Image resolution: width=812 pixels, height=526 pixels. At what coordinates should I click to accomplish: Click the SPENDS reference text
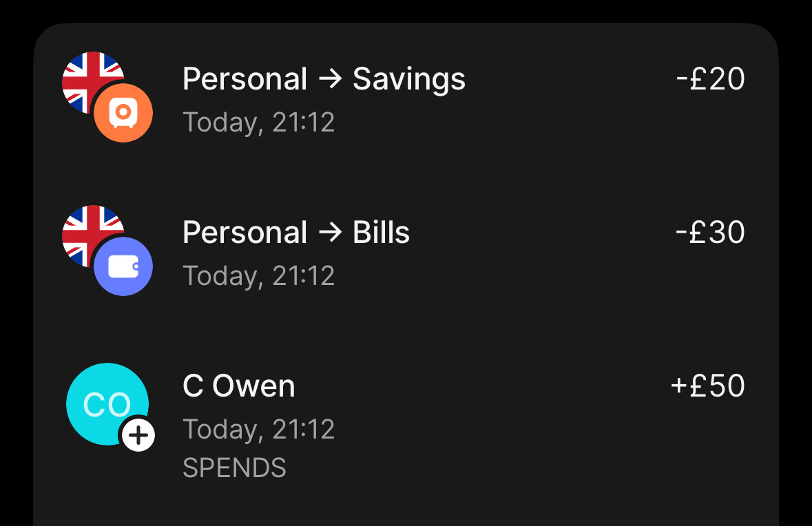(234, 468)
